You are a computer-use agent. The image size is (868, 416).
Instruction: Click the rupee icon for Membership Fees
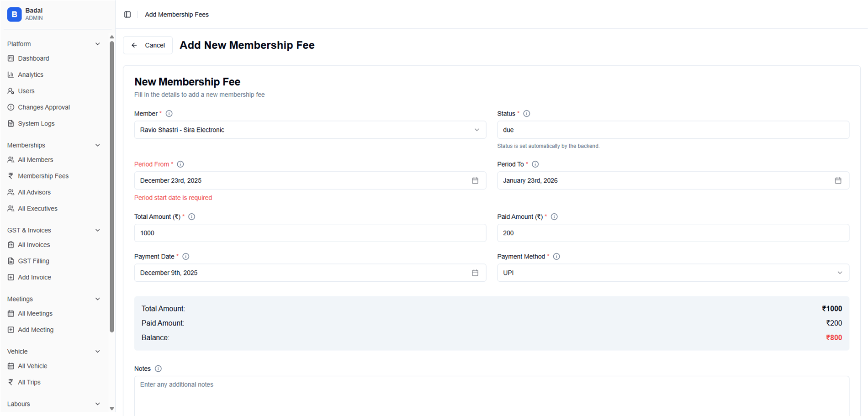point(11,176)
